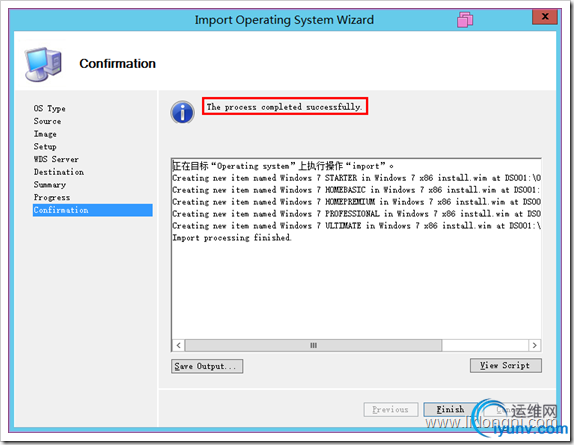574x445 pixels.
Task: Select the OS Type step
Action: pyautogui.click(x=49, y=108)
